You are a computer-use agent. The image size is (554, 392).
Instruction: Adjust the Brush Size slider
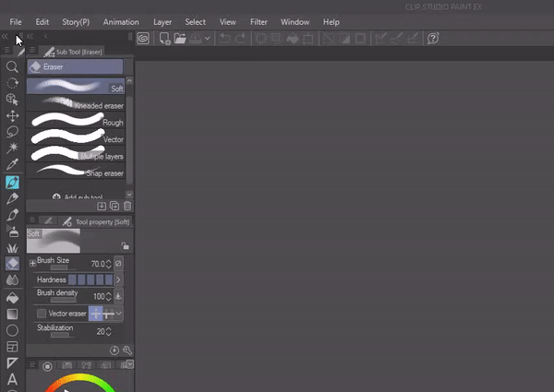(59, 267)
